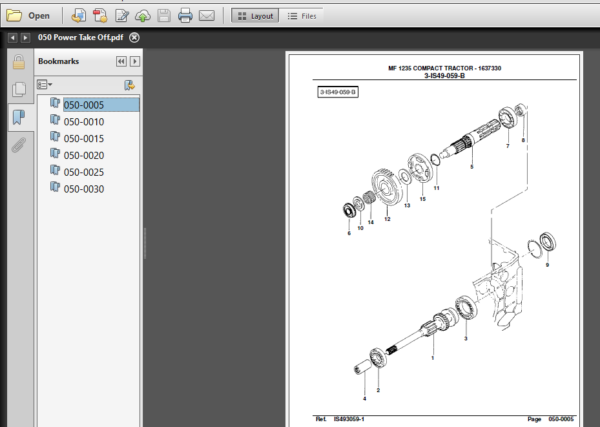600x427 pixels.
Task: Open the Page Thumbnails panel
Action: point(19,89)
